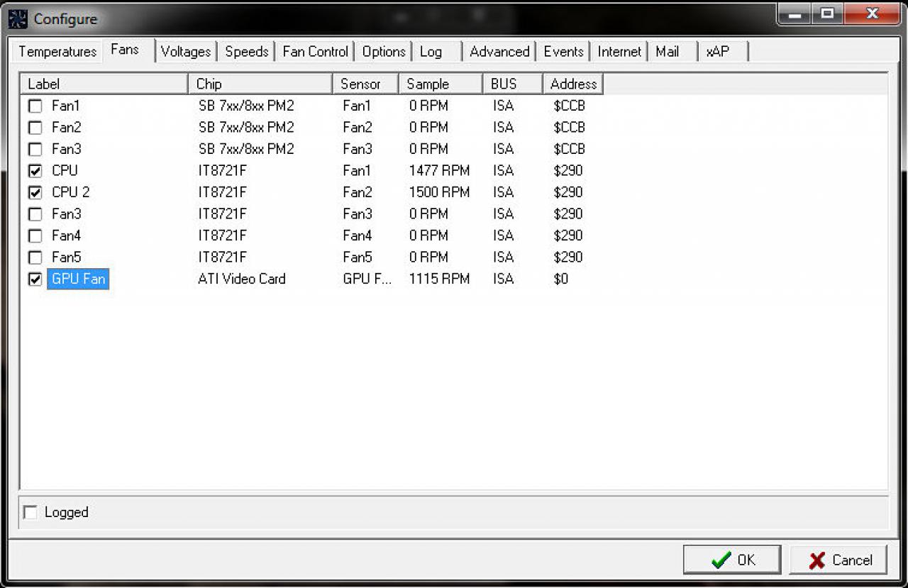Open the Voltages tab

[x=186, y=51]
